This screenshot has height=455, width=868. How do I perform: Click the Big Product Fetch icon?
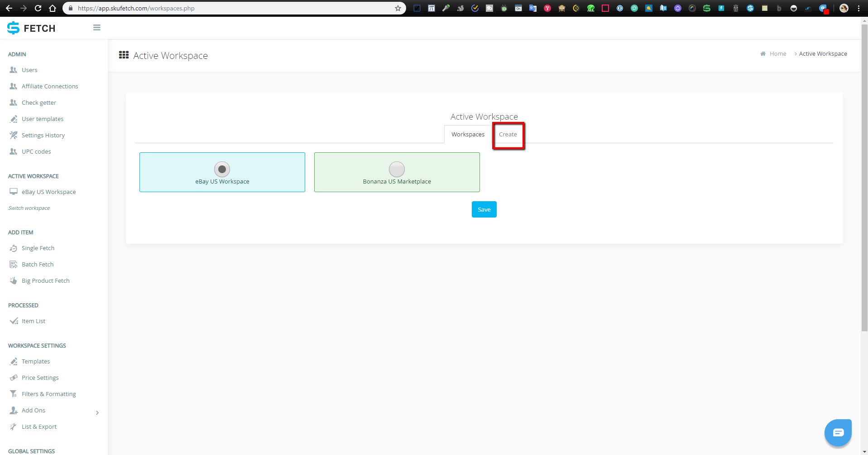click(x=14, y=281)
